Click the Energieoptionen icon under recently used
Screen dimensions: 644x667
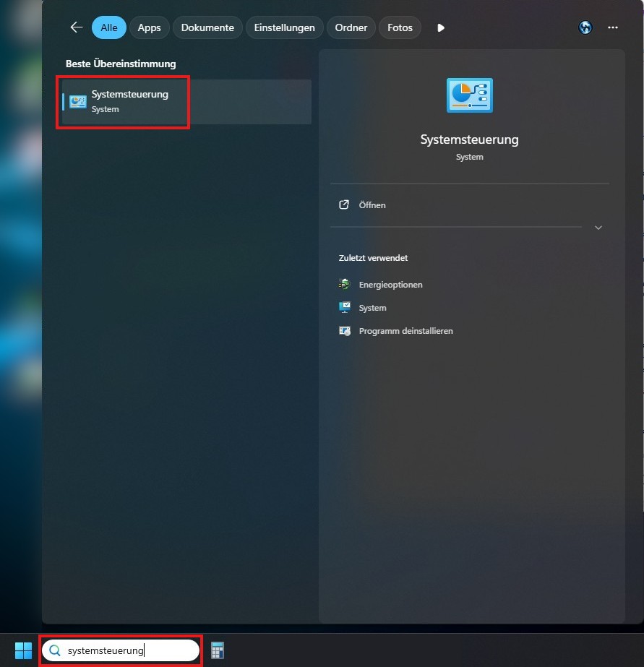click(345, 284)
